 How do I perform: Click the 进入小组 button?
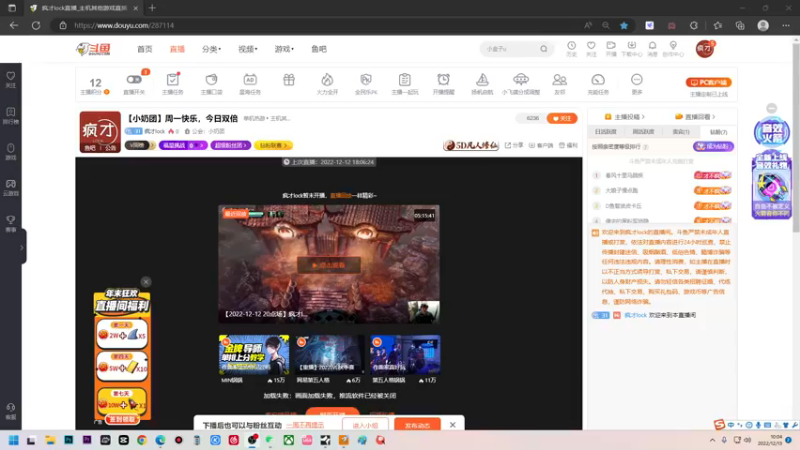click(x=365, y=424)
